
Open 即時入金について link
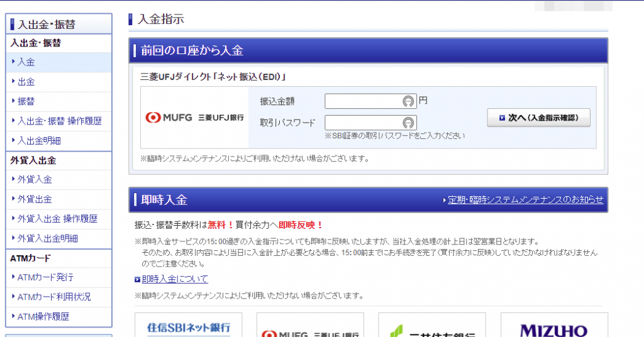(x=175, y=279)
